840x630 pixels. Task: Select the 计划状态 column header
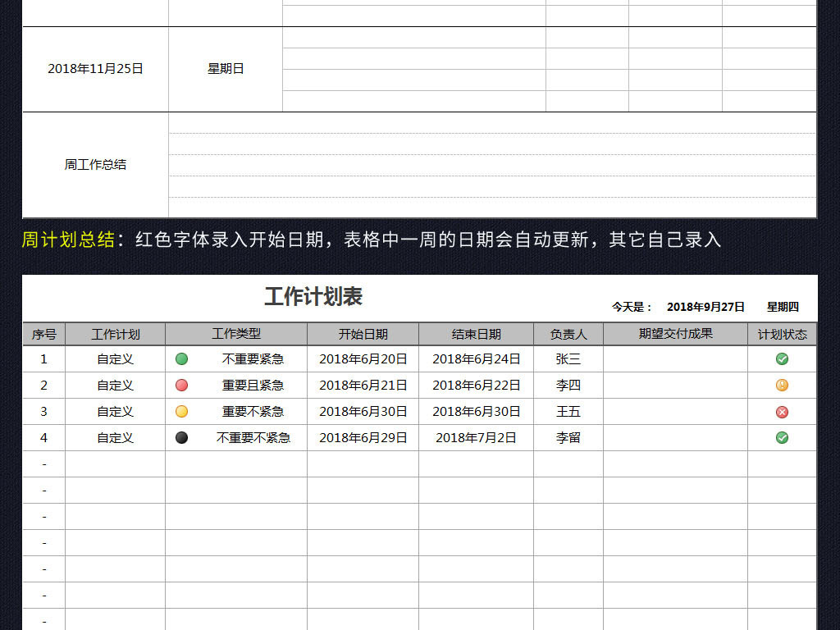(x=782, y=334)
